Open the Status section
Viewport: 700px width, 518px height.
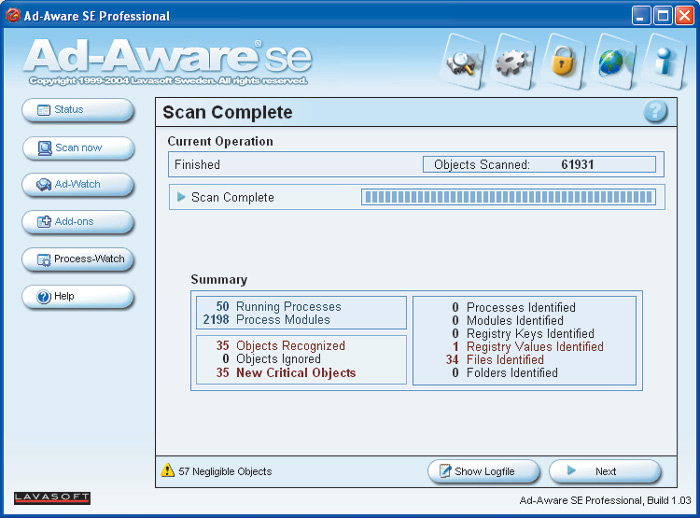point(78,110)
